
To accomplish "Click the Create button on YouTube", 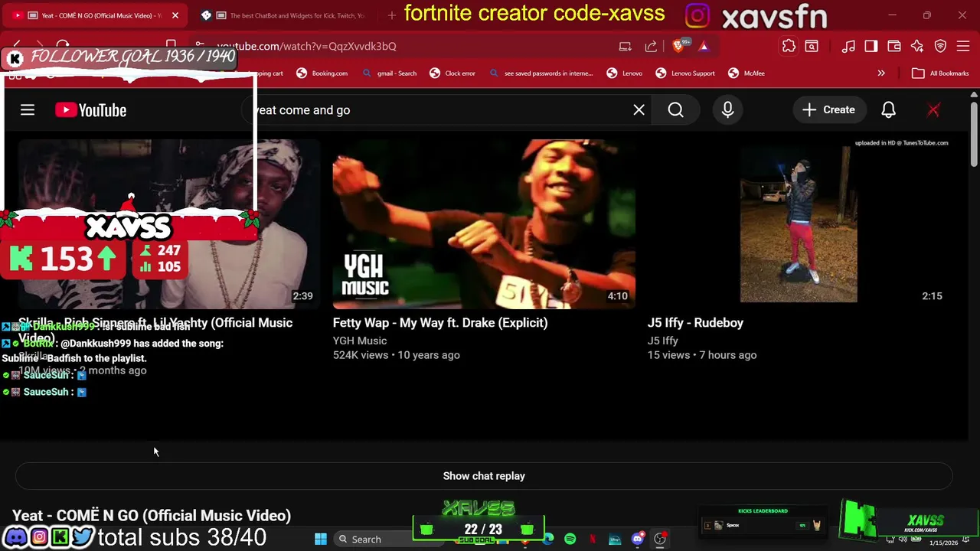I will (x=828, y=110).
